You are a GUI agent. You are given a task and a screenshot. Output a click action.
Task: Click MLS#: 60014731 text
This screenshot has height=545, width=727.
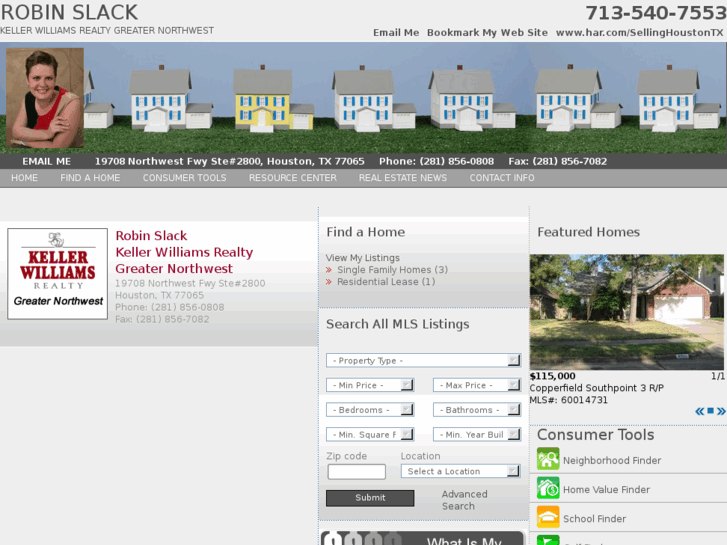click(568, 400)
